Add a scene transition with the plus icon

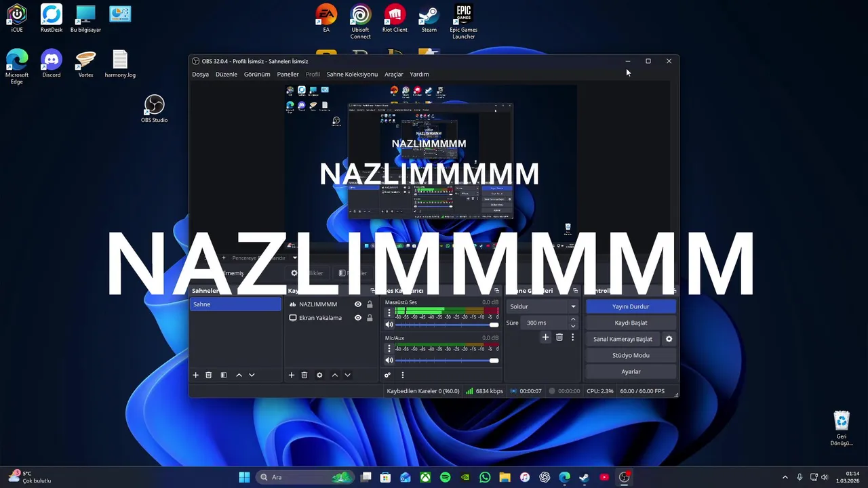click(x=545, y=337)
